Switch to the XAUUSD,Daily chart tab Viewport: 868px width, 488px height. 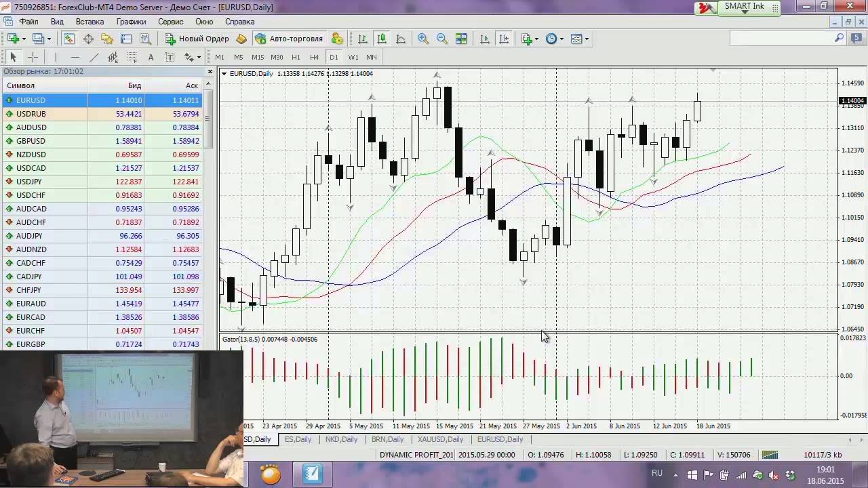pyautogui.click(x=440, y=439)
